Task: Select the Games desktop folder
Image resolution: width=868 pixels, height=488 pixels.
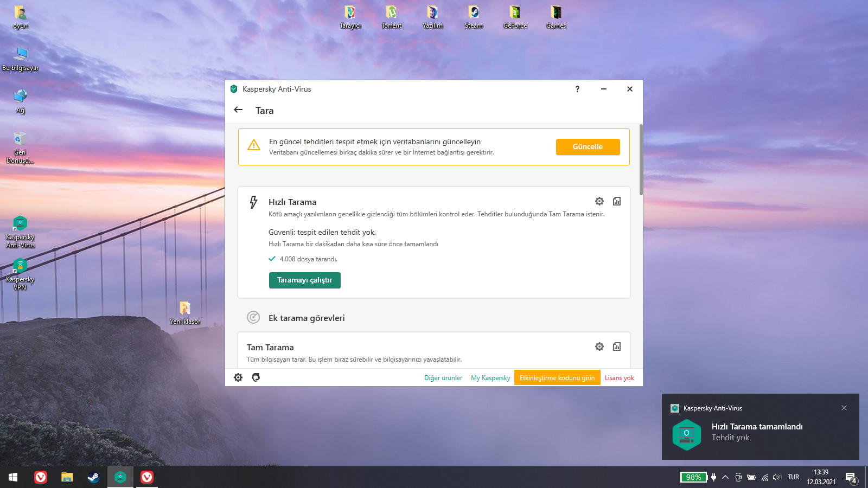Action: point(556,17)
